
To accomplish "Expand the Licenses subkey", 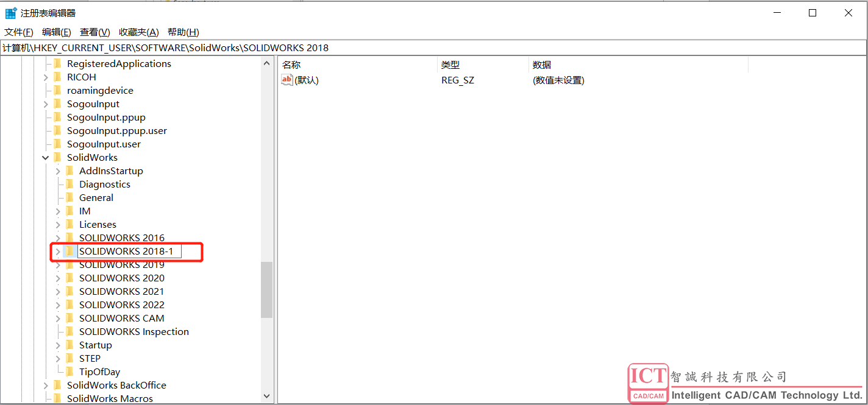I will pyautogui.click(x=58, y=225).
